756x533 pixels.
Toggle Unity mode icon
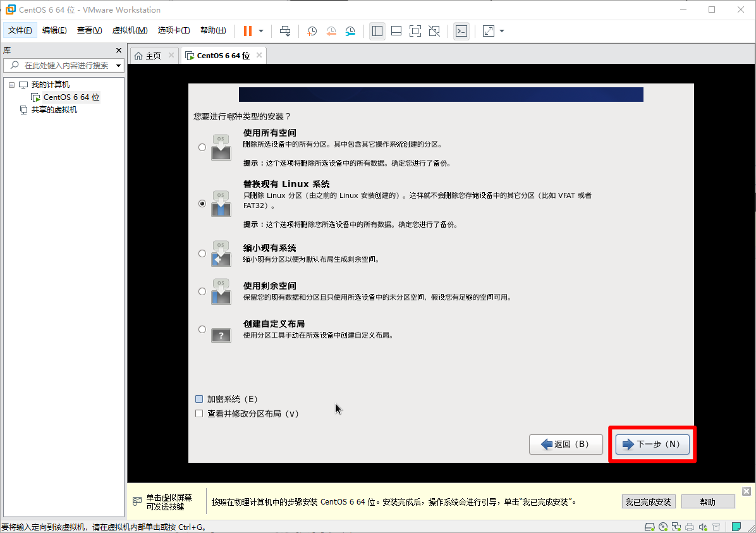tap(434, 31)
